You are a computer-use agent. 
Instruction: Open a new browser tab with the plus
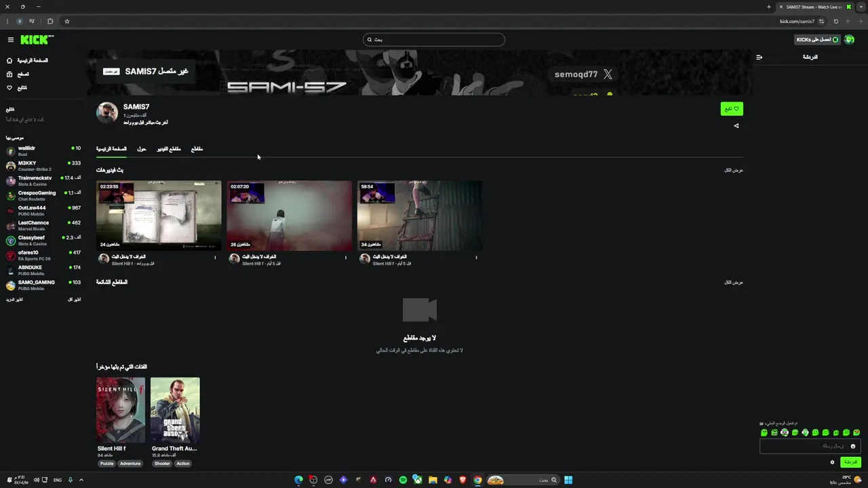[x=769, y=7]
